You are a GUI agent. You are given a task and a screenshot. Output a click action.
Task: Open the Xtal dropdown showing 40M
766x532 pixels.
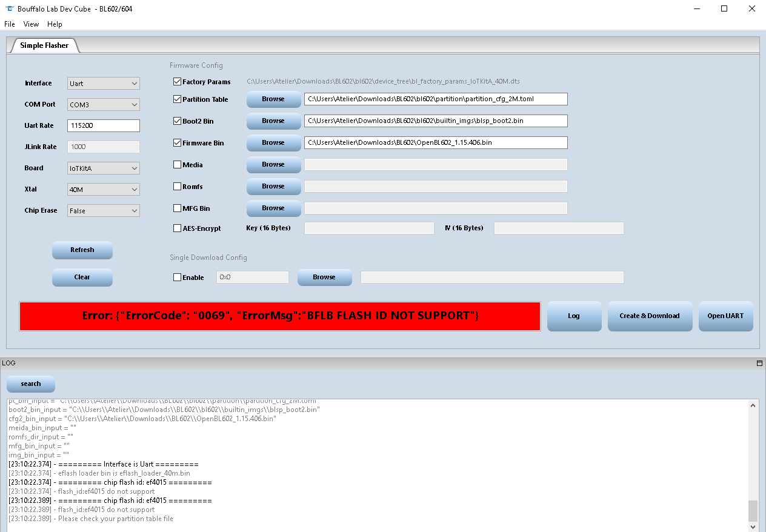pyautogui.click(x=104, y=190)
